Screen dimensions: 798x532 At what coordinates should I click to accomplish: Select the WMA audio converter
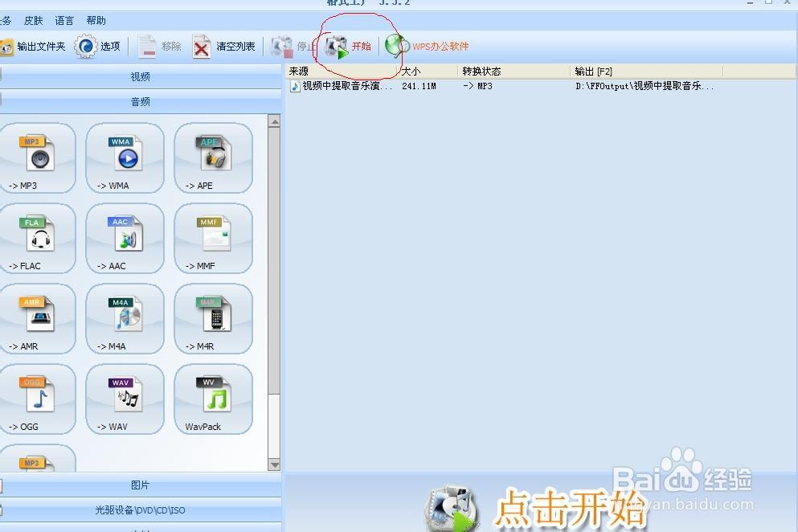[x=125, y=158]
